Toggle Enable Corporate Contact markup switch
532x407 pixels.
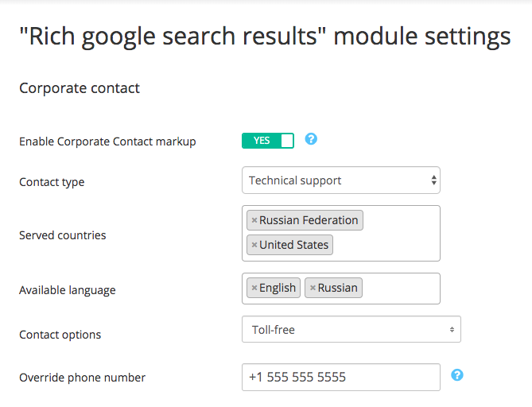[268, 141]
